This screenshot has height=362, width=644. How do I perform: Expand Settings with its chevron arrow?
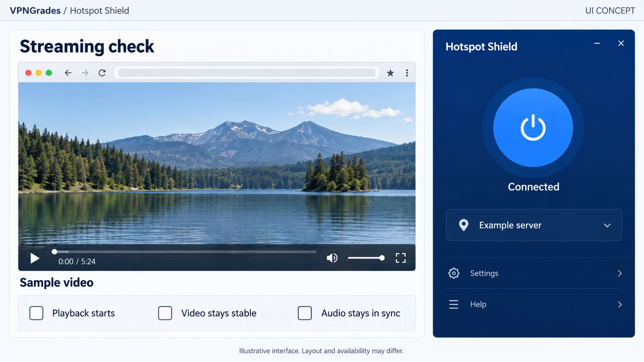620,273
